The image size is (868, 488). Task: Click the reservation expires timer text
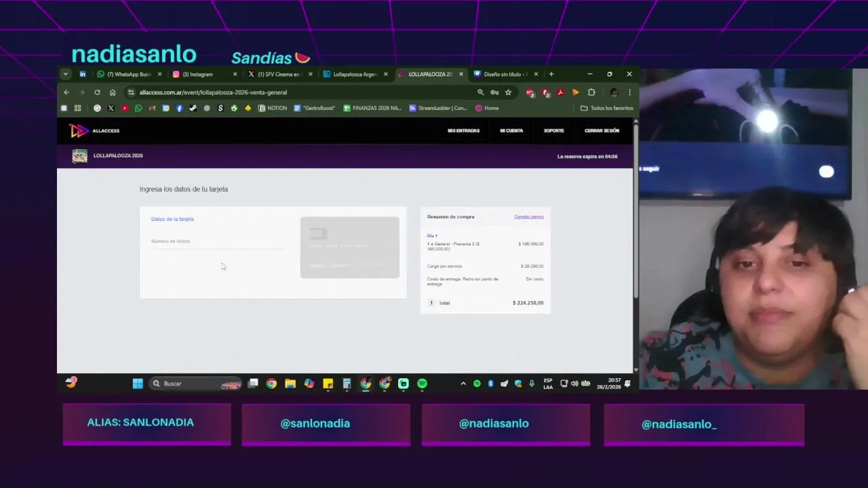pyautogui.click(x=587, y=157)
